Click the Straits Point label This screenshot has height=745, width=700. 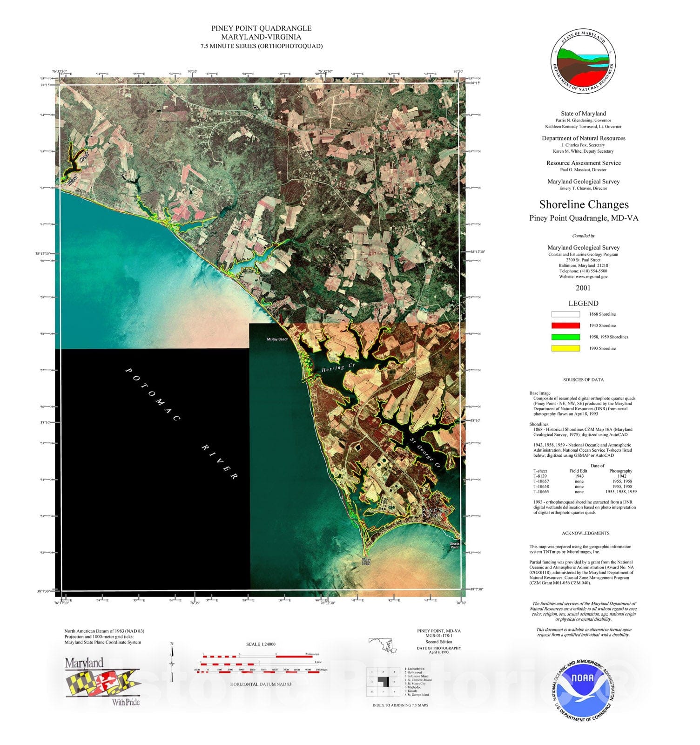coord(455,545)
